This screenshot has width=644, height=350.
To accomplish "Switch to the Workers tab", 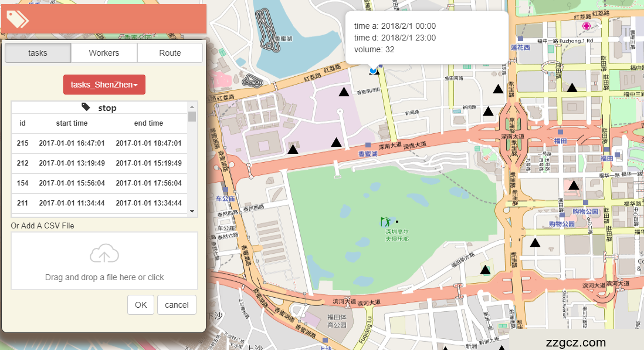I will coord(104,53).
